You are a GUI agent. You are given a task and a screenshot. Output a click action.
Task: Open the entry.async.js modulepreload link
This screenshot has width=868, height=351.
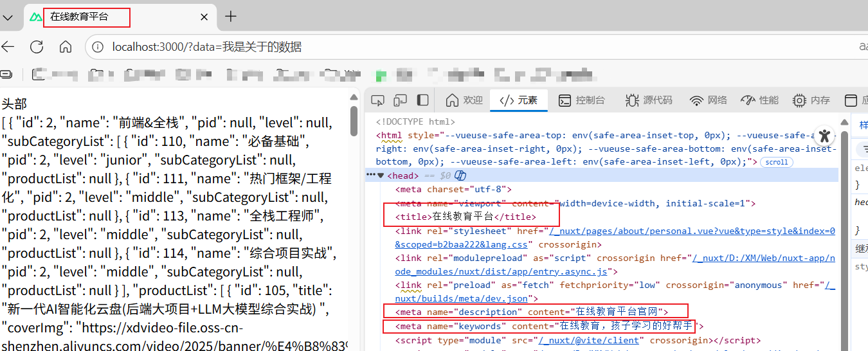pos(615,264)
